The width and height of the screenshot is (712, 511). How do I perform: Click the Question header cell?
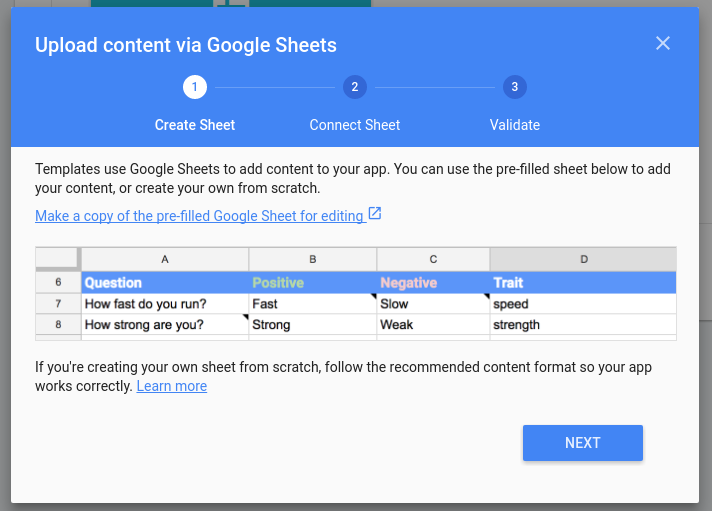coord(165,283)
